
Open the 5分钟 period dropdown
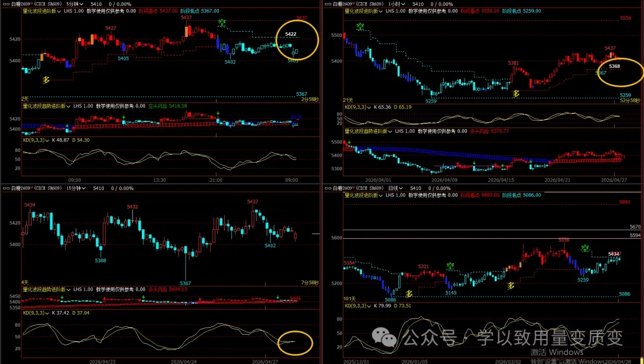coord(75,4)
